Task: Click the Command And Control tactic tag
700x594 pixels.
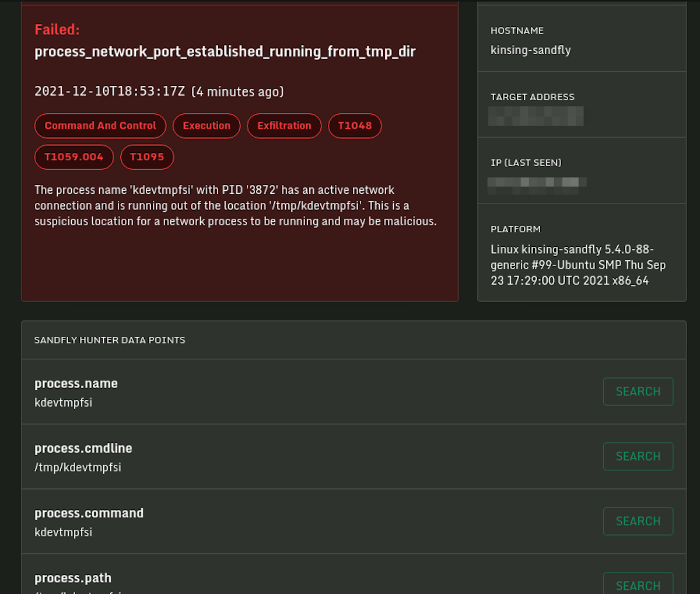Action: click(100, 125)
